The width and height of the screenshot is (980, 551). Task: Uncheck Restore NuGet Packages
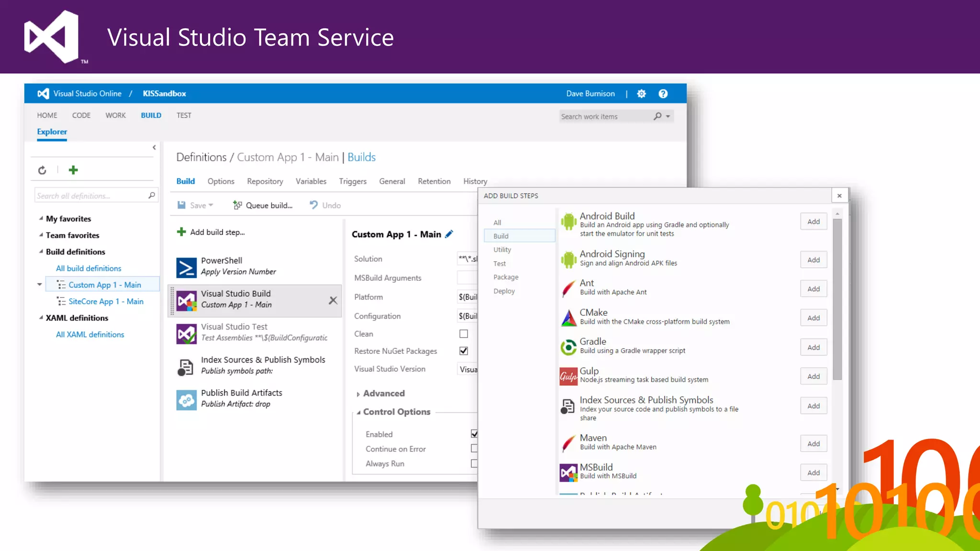click(x=464, y=351)
